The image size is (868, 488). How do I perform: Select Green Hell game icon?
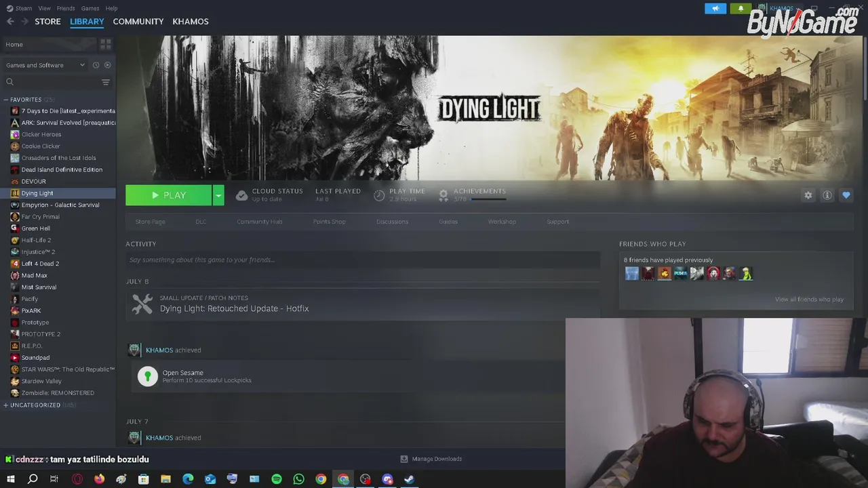pos(15,228)
